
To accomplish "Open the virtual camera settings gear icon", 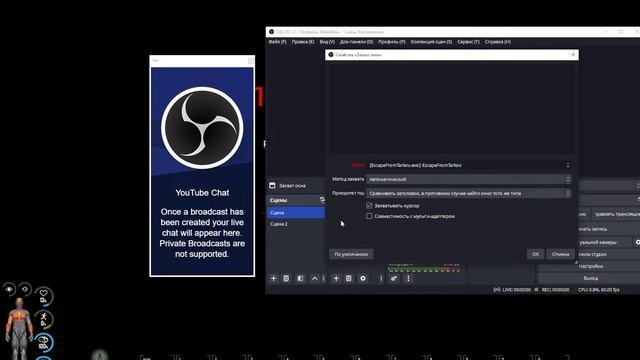I will click(637, 242).
